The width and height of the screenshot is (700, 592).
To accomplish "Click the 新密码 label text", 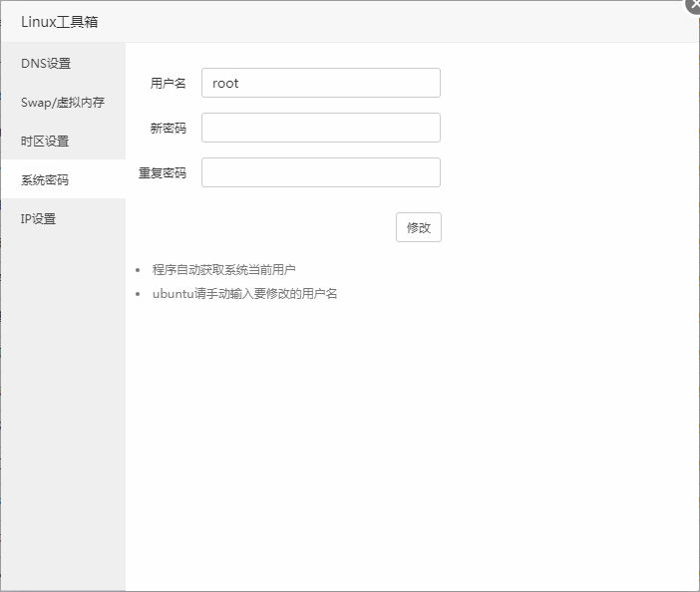I will click(x=168, y=129).
